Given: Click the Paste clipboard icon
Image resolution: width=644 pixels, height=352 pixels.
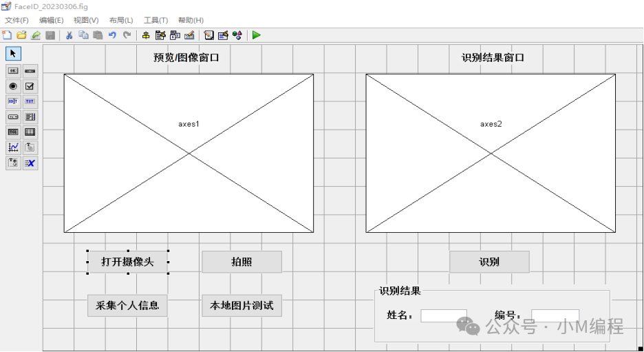Looking at the screenshot, I should [98, 35].
